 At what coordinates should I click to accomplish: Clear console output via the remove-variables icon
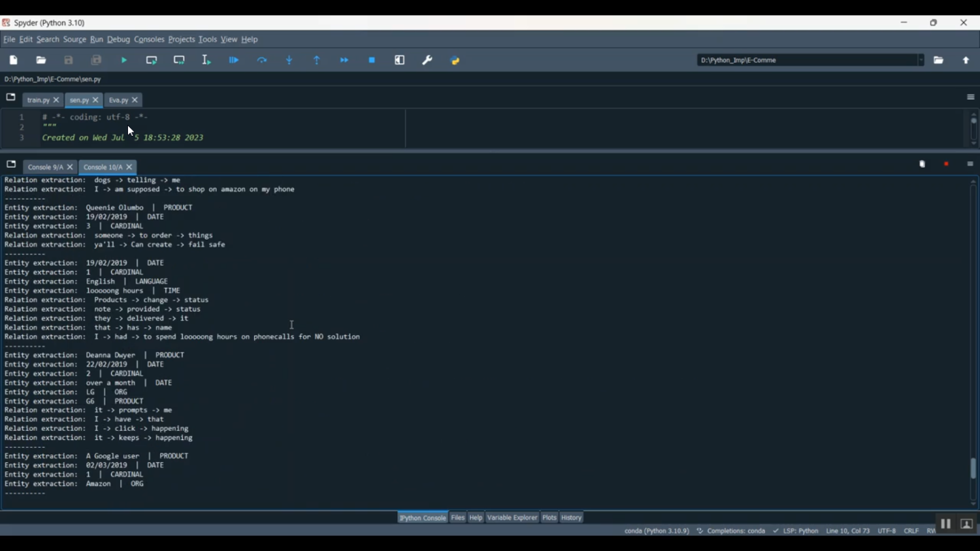coord(922,165)
